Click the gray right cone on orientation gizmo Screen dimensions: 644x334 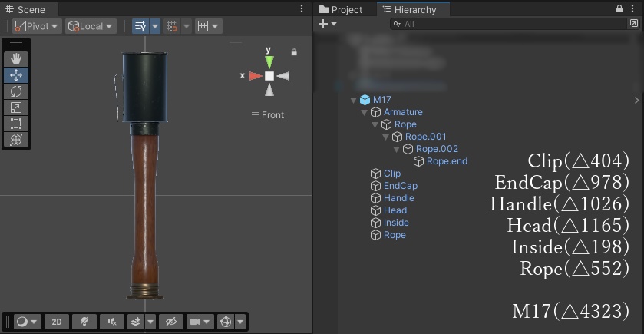pos(283,76)
